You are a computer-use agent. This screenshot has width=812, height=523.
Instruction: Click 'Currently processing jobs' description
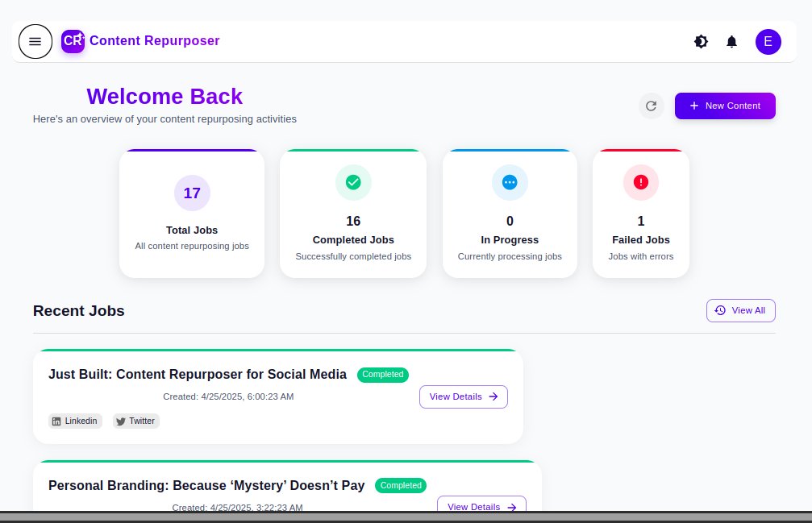click(x=510, y=256)
